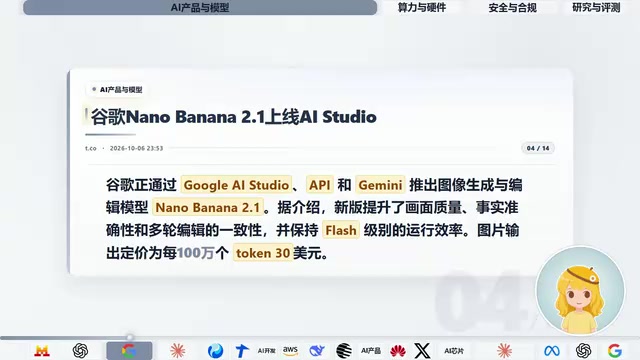Click the red Huawei logo icon
The height and width of the screenshot is (360, 640).
point(398,351)
